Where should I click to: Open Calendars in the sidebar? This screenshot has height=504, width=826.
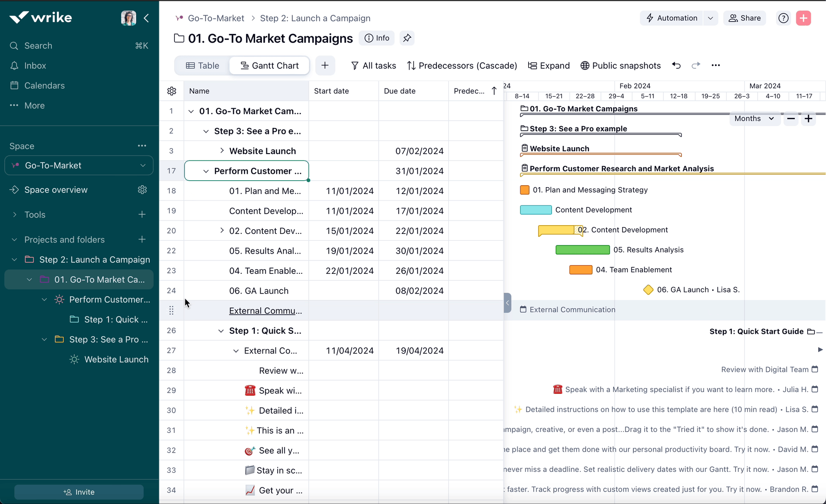point(44,85)
